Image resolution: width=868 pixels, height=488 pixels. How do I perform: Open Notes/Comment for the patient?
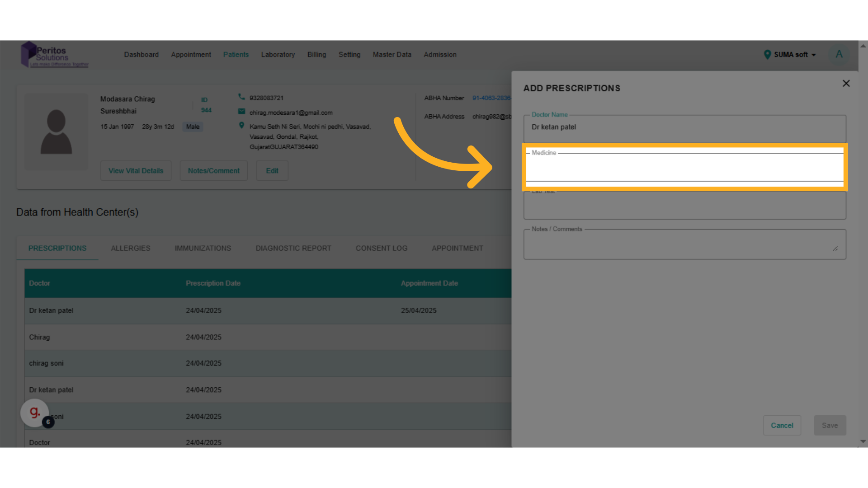(x=213, y=171)
